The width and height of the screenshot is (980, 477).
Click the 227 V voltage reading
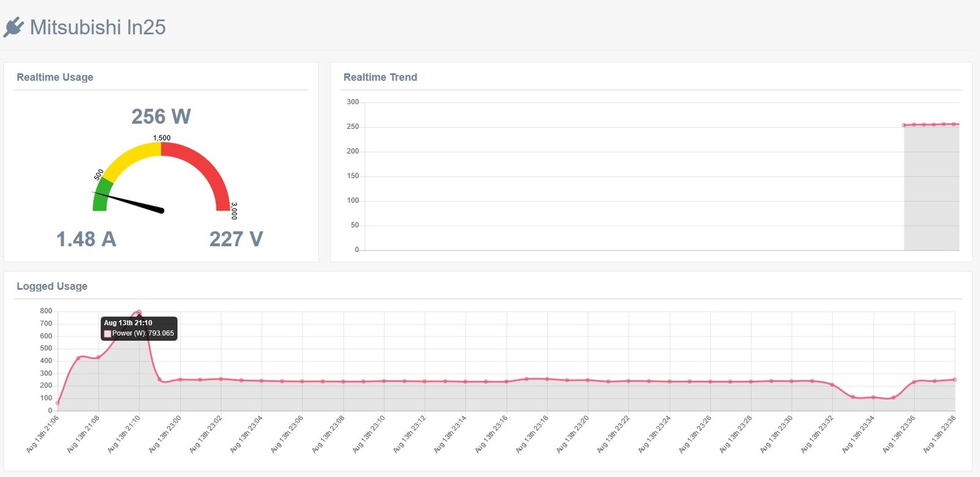(x=236, y=239)
